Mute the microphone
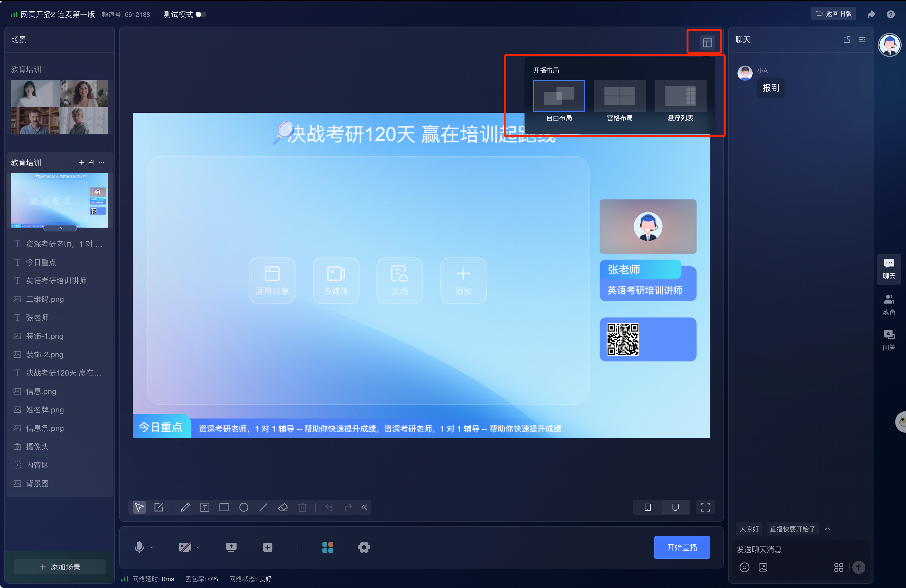This screenshot has width=906, height=588. pos(139,547)
